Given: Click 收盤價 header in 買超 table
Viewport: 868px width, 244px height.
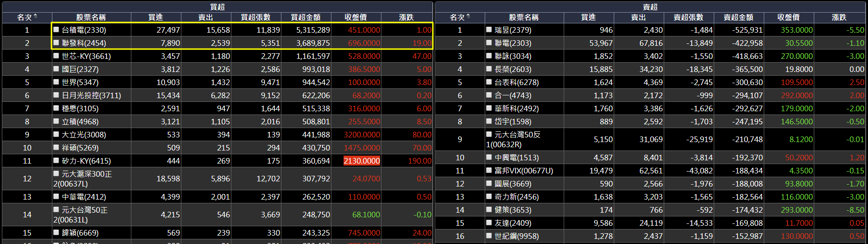Looking at the screenshot, I should coord(356,17).
